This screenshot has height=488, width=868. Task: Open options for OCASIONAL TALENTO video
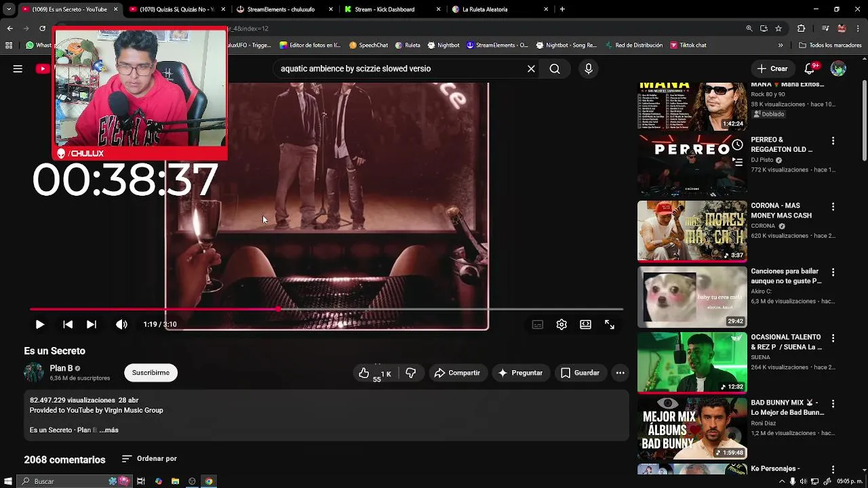tap(833, 338)
